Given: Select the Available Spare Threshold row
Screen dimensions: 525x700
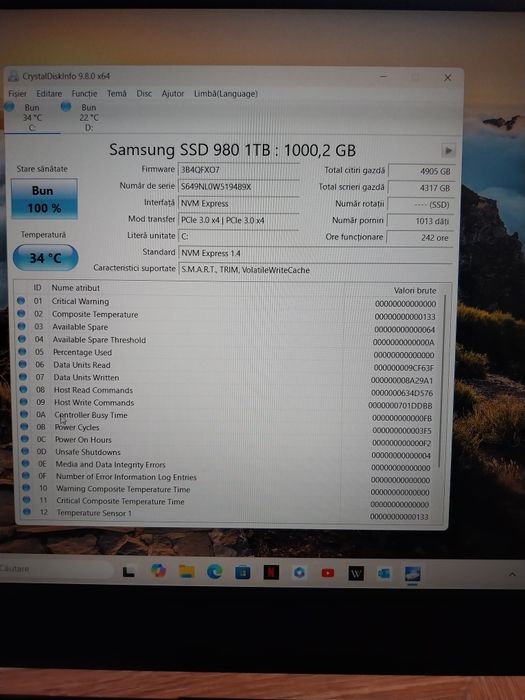Looking at the screenshot, I should pos(228,341).
